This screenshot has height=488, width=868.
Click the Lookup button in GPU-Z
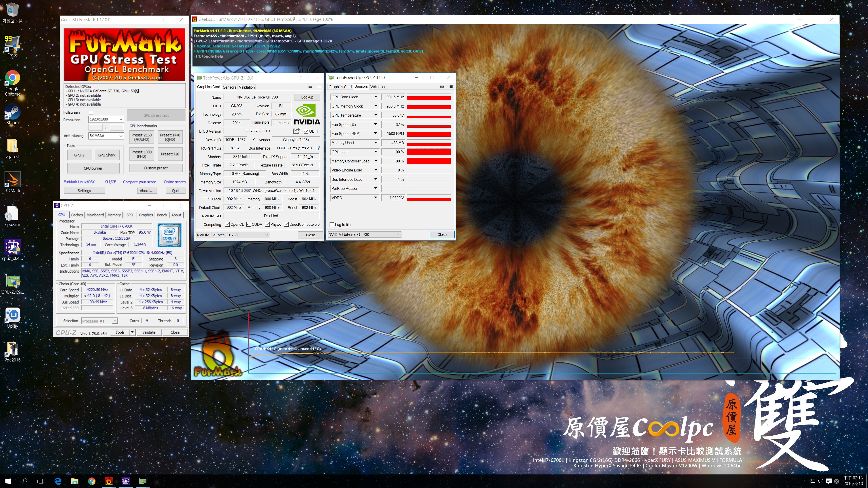pos(307,97)
